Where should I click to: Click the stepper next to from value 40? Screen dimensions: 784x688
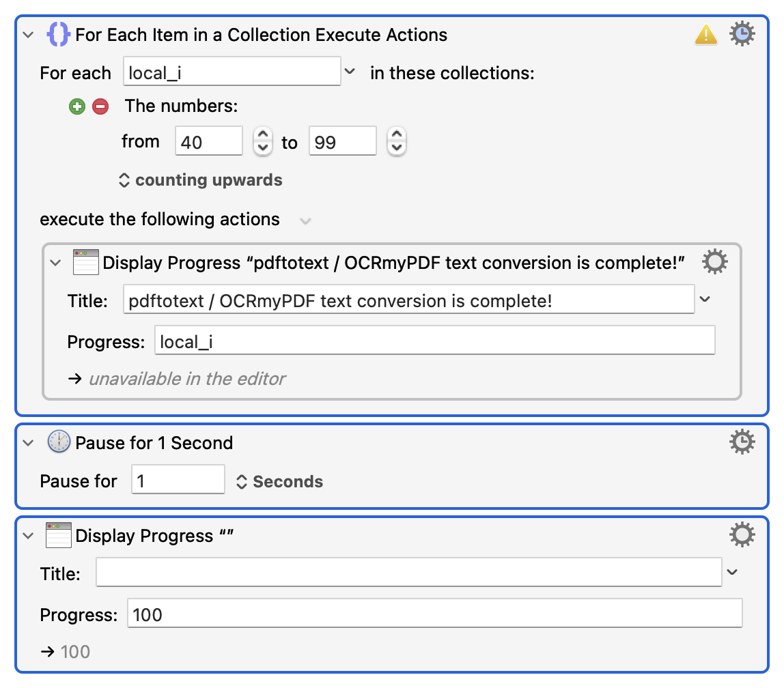click(262, 142)
